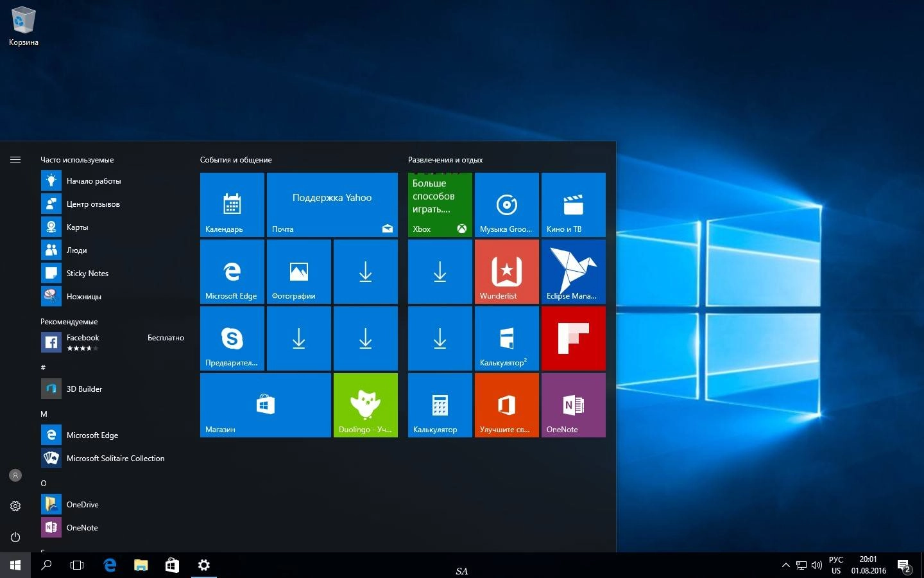Click the Развлечения и отдых group title
924x578 pixels.
coord(445,160)
